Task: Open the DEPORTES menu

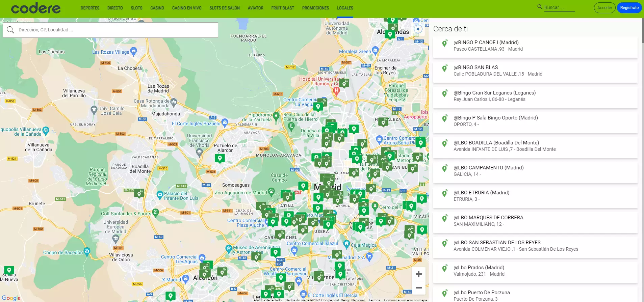Action: pos(90,8)
